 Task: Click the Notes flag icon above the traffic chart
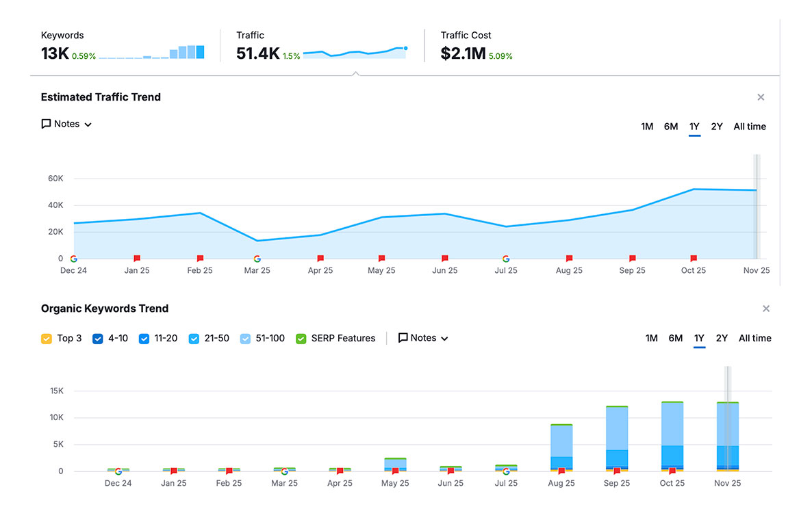coord(46,124)
